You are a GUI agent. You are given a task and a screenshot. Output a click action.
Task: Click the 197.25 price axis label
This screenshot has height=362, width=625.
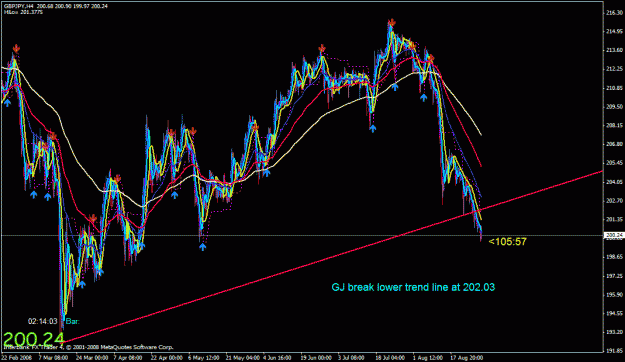tap(614, 276)
